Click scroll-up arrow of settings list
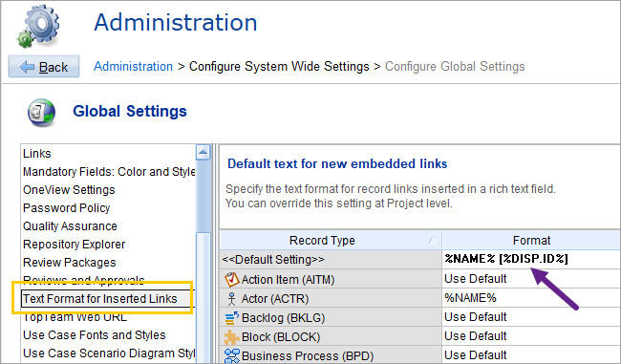621x364 pixels. point(203,152)
